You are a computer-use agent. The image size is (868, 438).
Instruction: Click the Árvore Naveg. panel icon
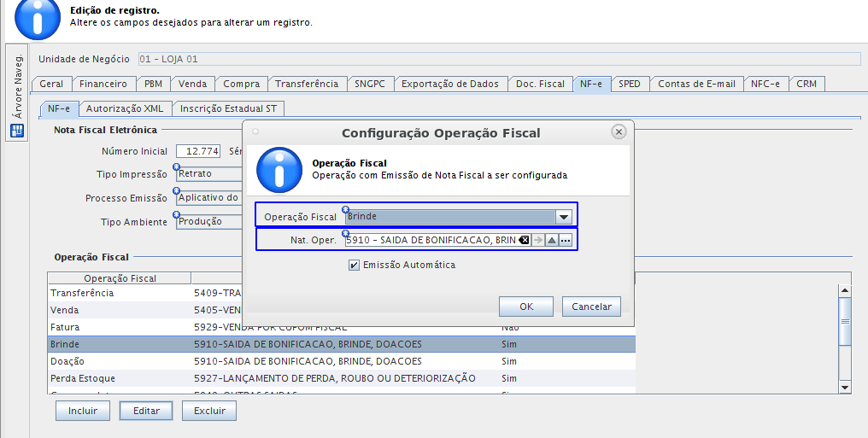[x=17, y=131]
